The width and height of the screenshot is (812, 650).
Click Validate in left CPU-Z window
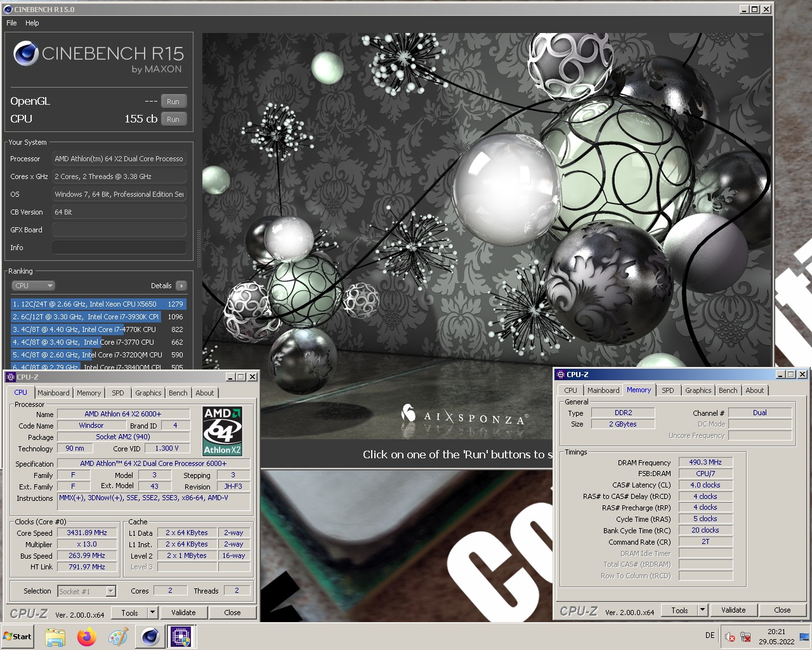(183, 613)
